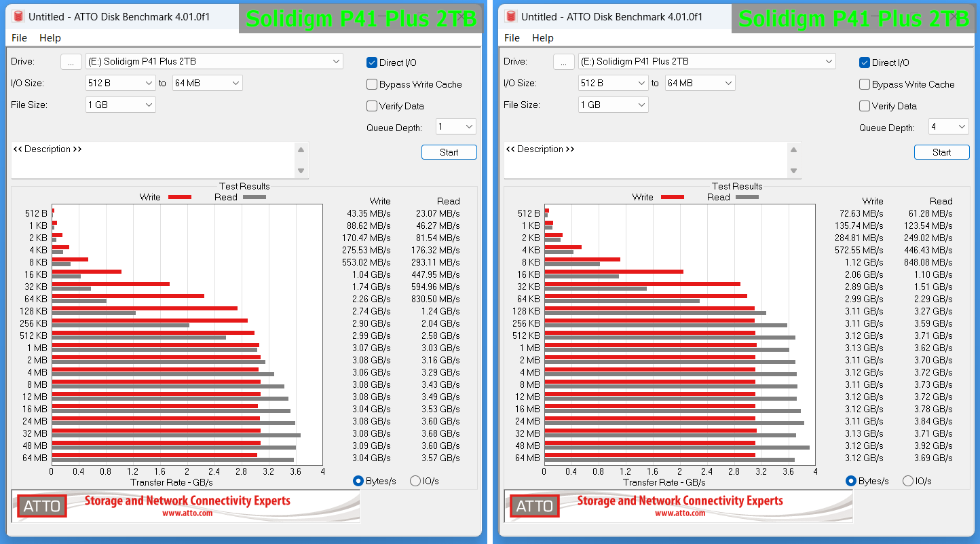Enable Verify Data in the left window
Viewport: 980px width, 544px height.
[372, 106]
